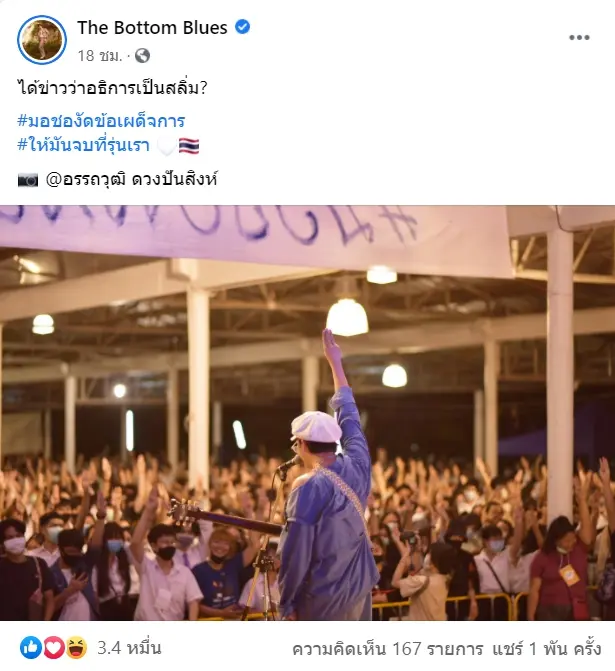Open The Bottom Blues profile picture
Screen dimensions: 615x671
(42, 40)
